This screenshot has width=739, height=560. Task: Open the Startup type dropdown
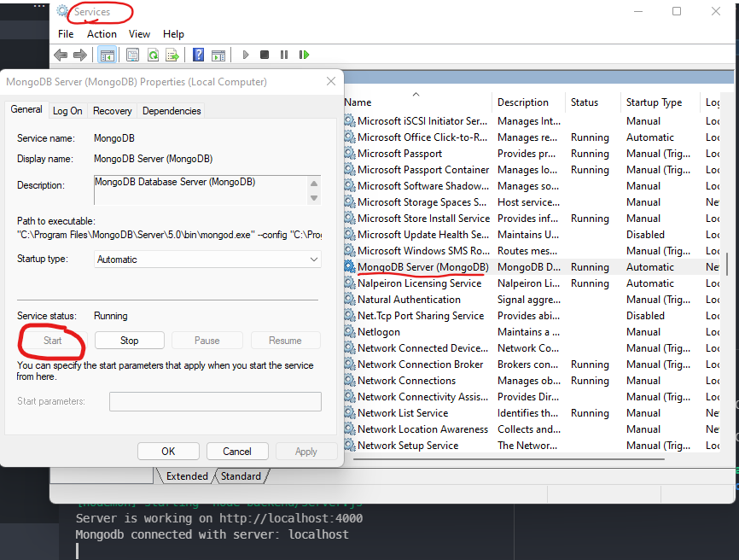coord(207,260)
